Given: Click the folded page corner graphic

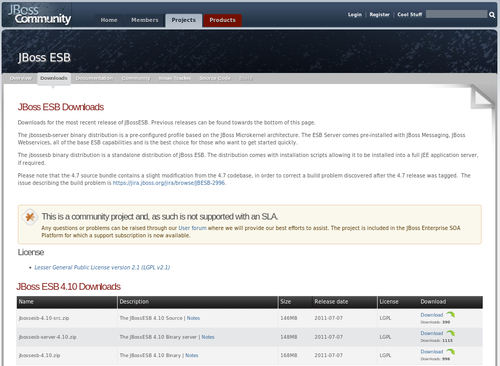Looking at the screenshot, I should click(x=482, y=98).
